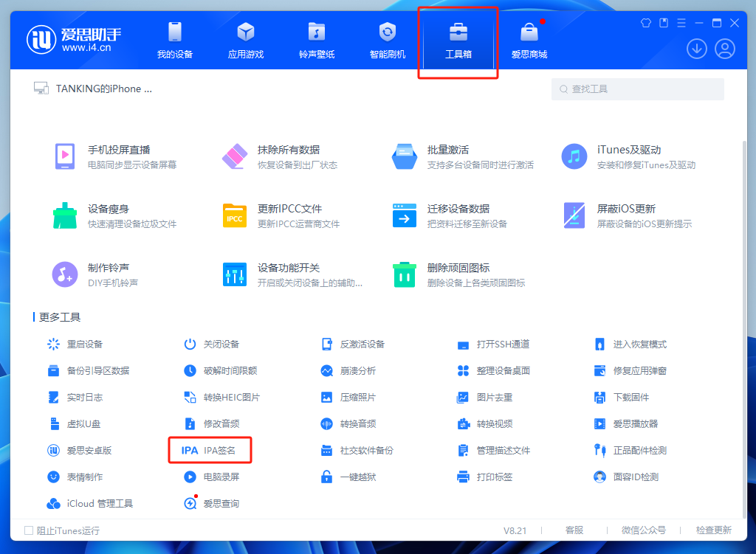Open 修改音频 tool
Screen dimensions: 756x554
pos(212,423)
